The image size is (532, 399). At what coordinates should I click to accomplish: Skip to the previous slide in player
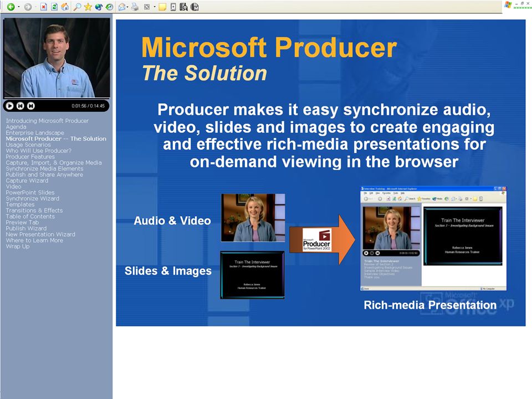point(20,106)
